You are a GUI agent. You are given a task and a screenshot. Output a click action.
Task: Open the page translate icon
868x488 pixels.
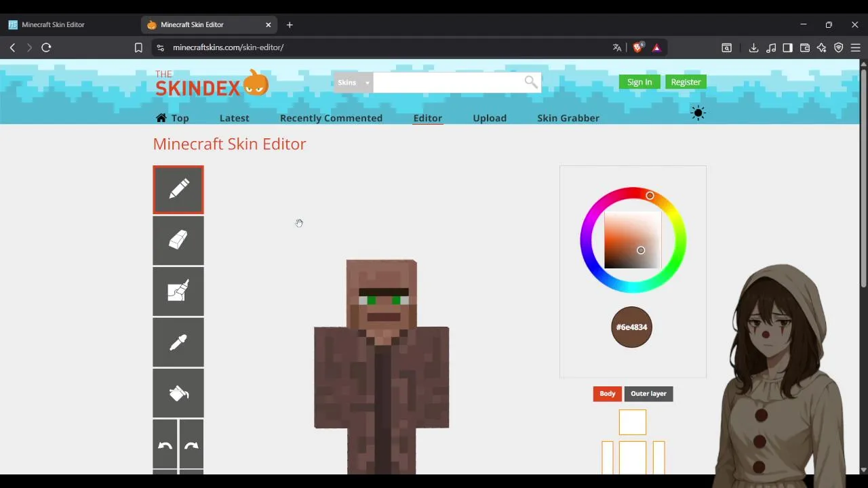tap(617, 47)
